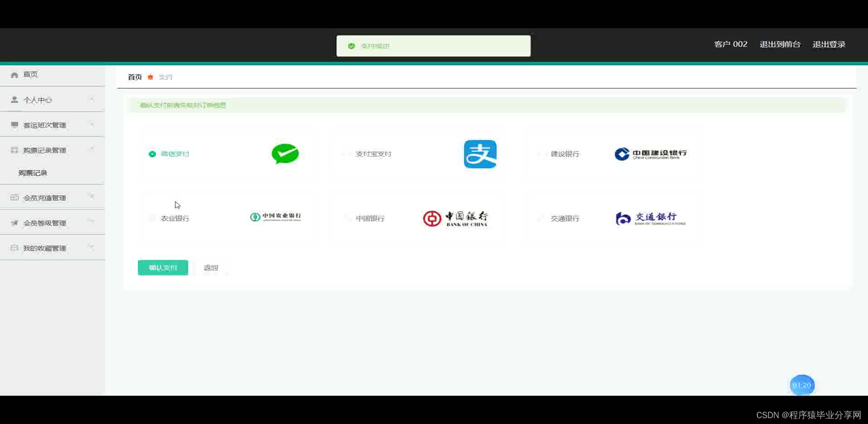Click the plane icon beside 会员等级管理
Viewport: 868px width, 424px height.
[x=15, y=223]
